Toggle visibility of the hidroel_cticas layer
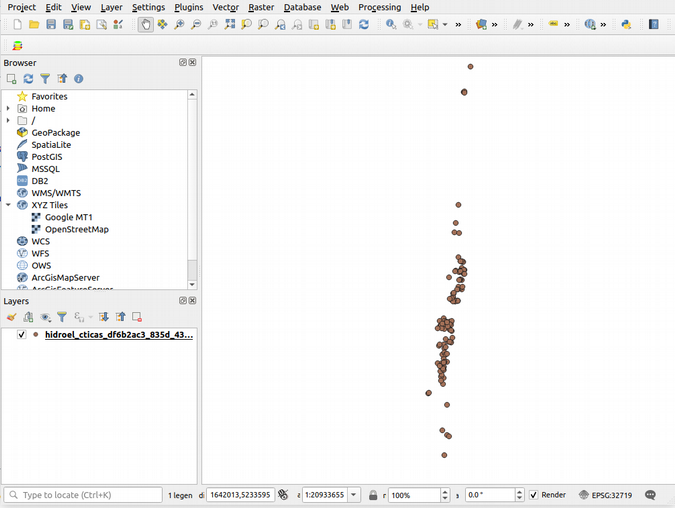Image resolution: width=675 pixels, height=508 pixels. point(21,335)
